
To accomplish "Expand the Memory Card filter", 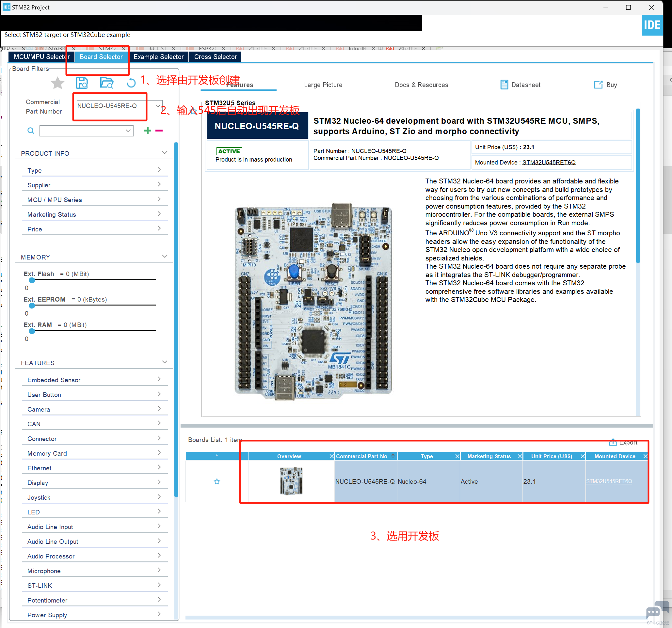I will pos(95,453).
